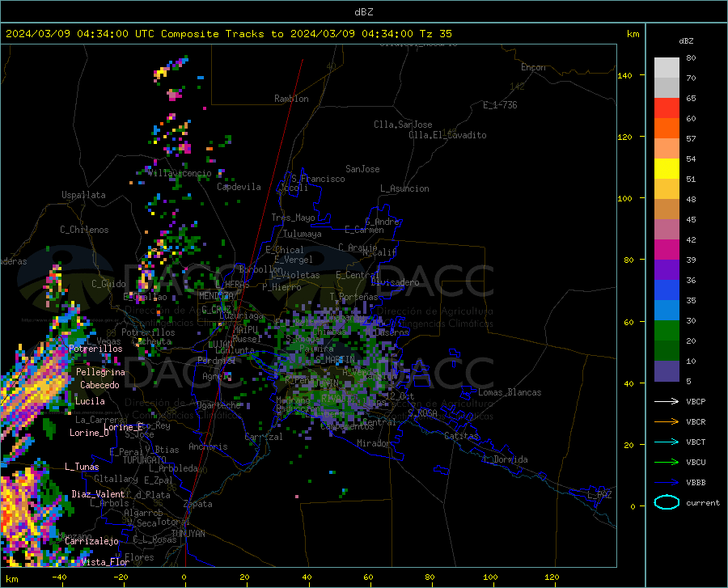Click the Uspallata map label

[83, 195]
